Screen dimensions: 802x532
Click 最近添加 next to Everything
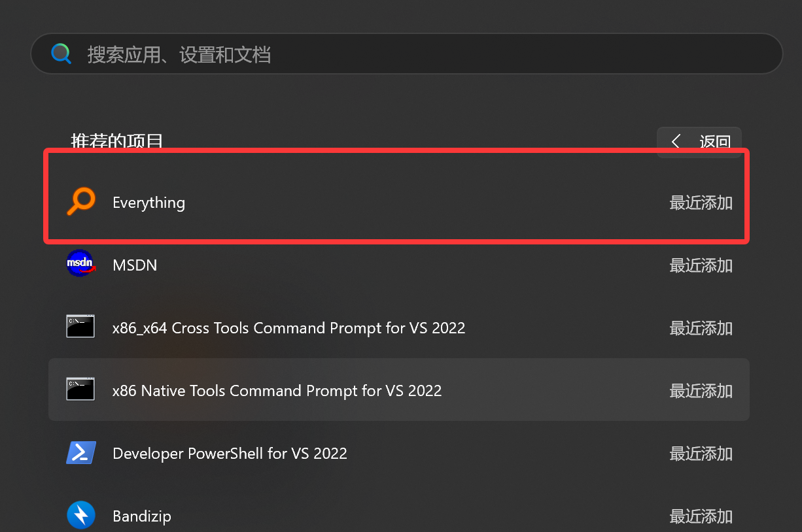(x=701, y=203)
